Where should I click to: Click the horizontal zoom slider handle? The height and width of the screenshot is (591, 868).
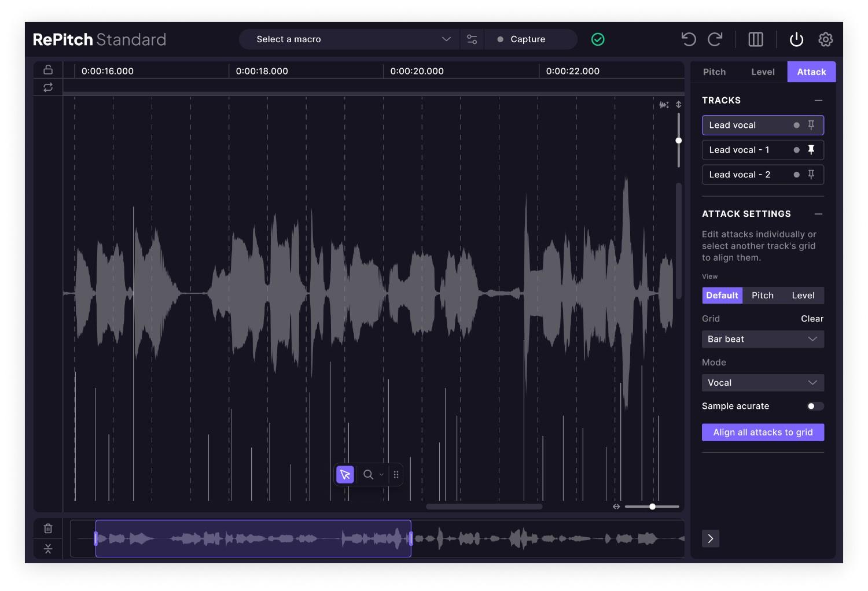652,507
